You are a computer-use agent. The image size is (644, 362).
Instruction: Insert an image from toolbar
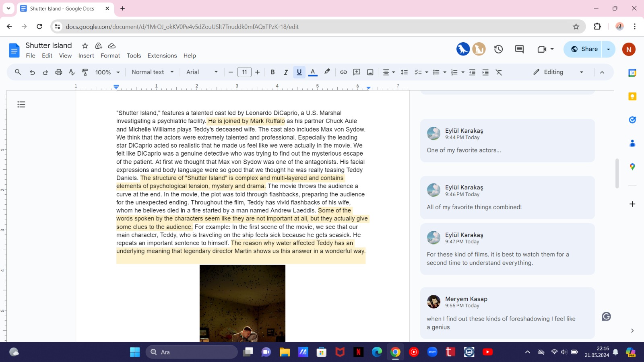370,72
